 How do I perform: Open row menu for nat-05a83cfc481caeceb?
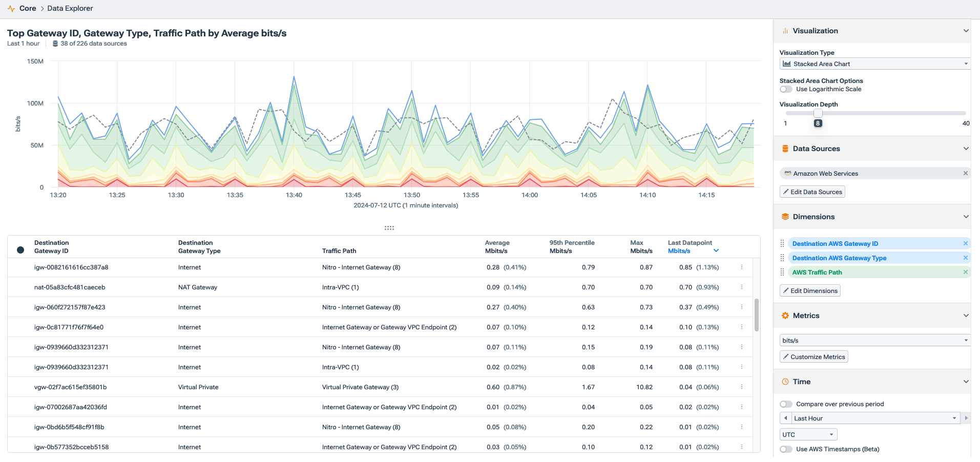741,287
